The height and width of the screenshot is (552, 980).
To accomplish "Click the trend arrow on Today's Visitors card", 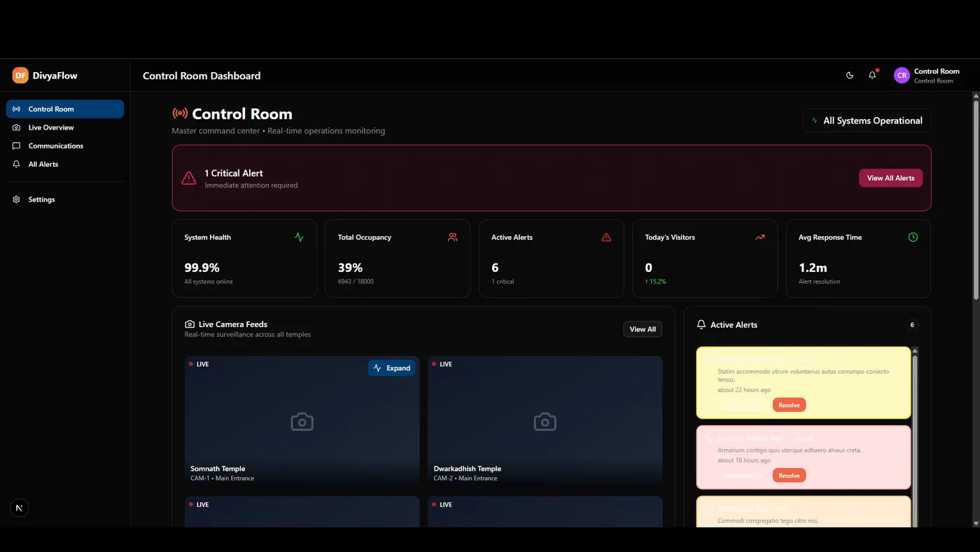I will (x=759, y=237).
